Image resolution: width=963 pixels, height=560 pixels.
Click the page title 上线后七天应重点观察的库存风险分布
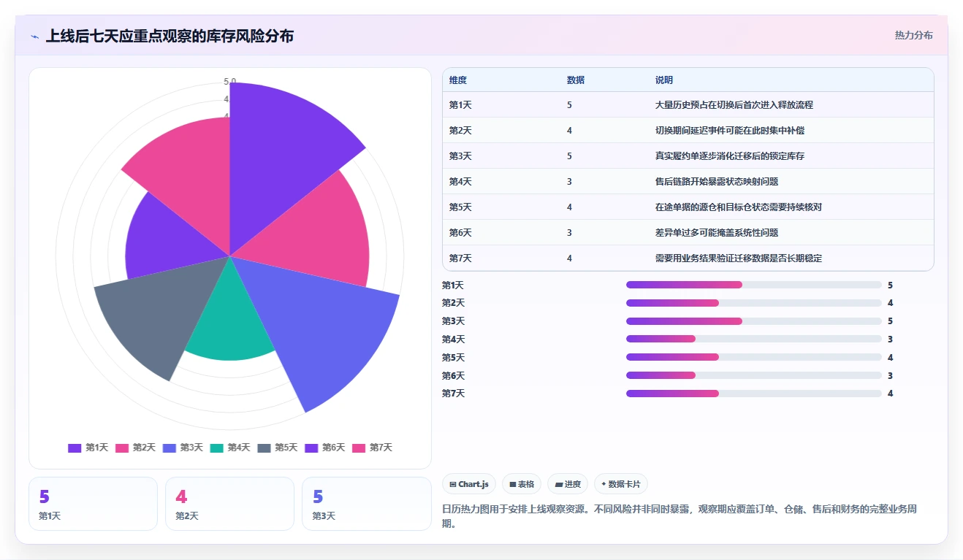[170, 36]
